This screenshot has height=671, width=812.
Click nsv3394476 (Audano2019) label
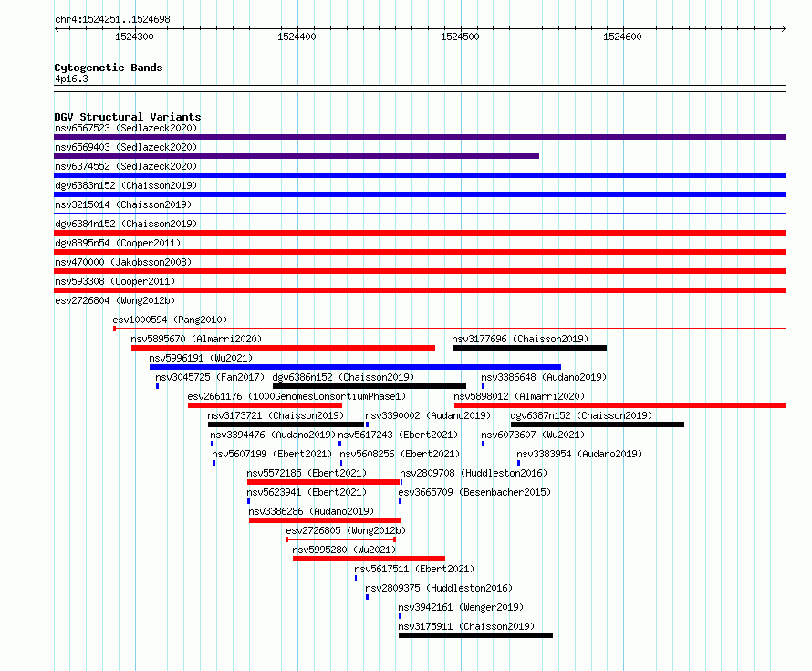(x=273, y=435)
